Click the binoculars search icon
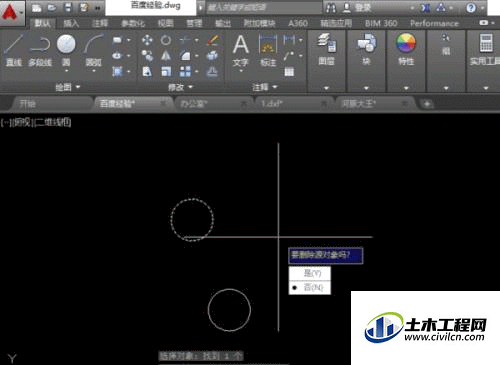Image resolution: width=500 pixels, height=365 pixels. tap(331, 8)
